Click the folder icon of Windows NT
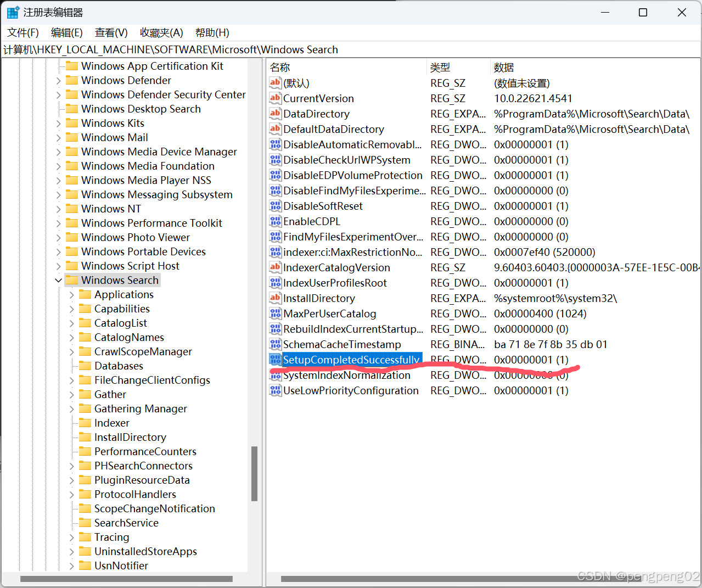702x588 pixels. pyautogui.click(x=72, y=209)
